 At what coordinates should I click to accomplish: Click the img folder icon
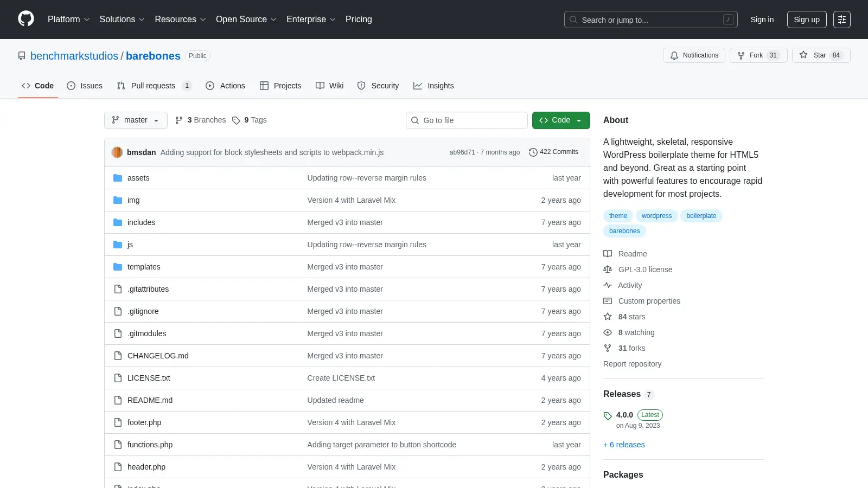[x=118, y=200]
